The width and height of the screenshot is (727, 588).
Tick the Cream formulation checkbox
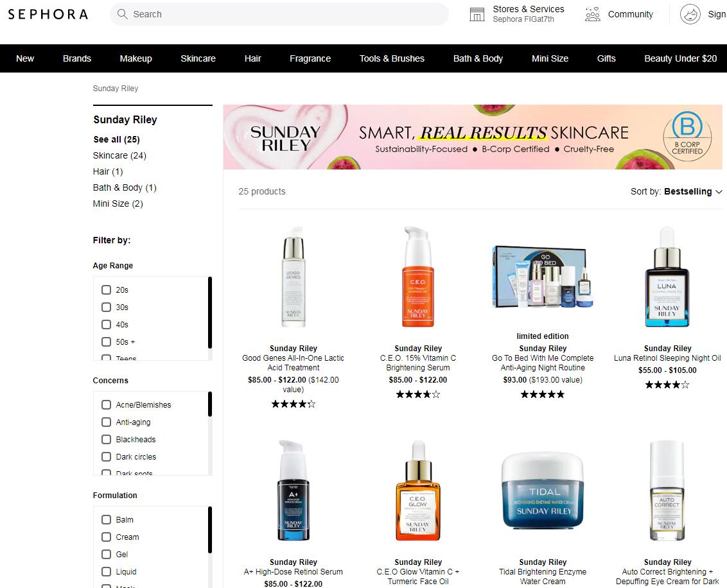coord(107,537)
